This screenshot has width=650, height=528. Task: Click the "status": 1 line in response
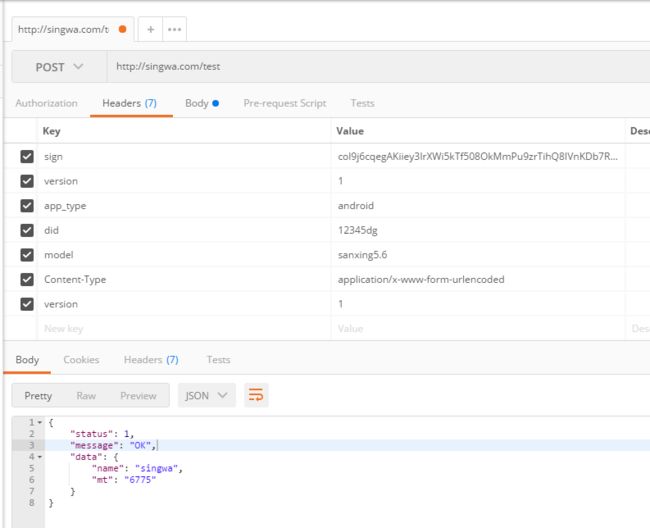click(x=102, y=434)
